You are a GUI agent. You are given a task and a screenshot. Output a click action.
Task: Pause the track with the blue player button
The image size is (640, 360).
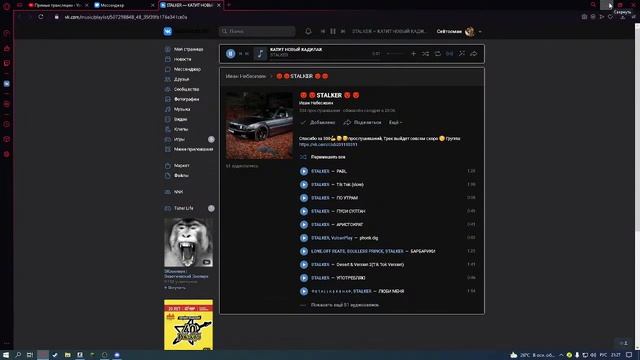coord(230,53)
